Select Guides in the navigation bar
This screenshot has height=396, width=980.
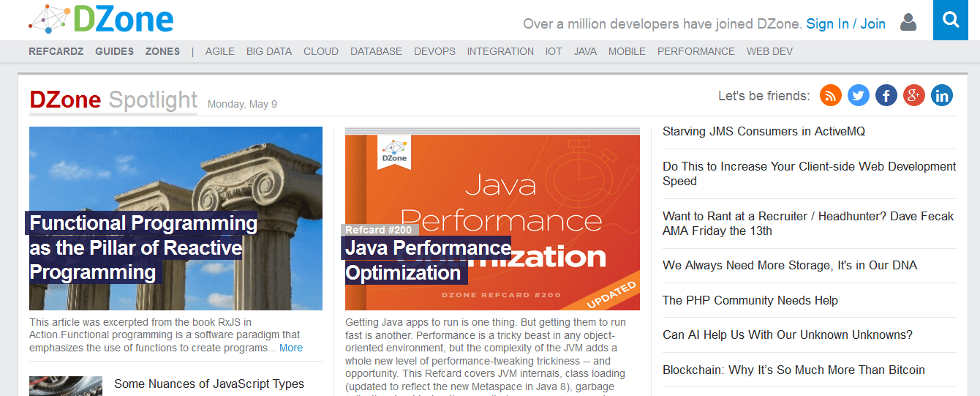(x=114, y=51)
